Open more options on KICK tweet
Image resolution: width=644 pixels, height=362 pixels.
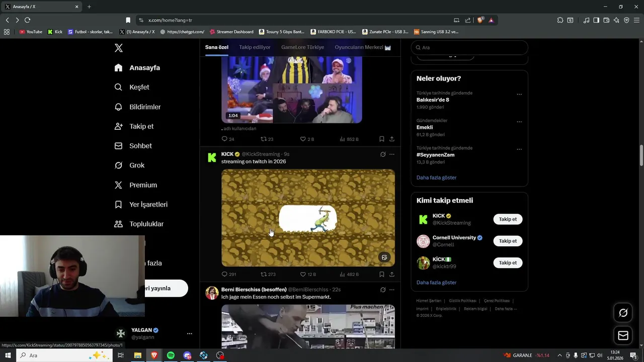coord(392,154)
